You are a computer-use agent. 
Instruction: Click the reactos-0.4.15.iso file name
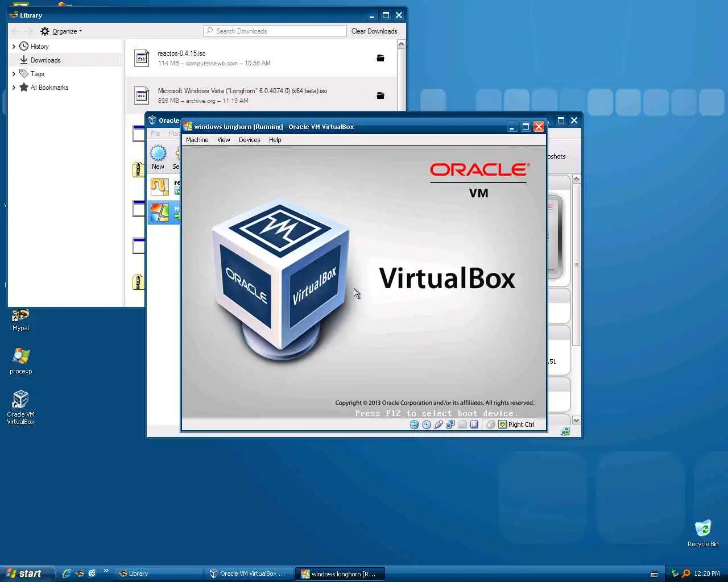[181, 53]
